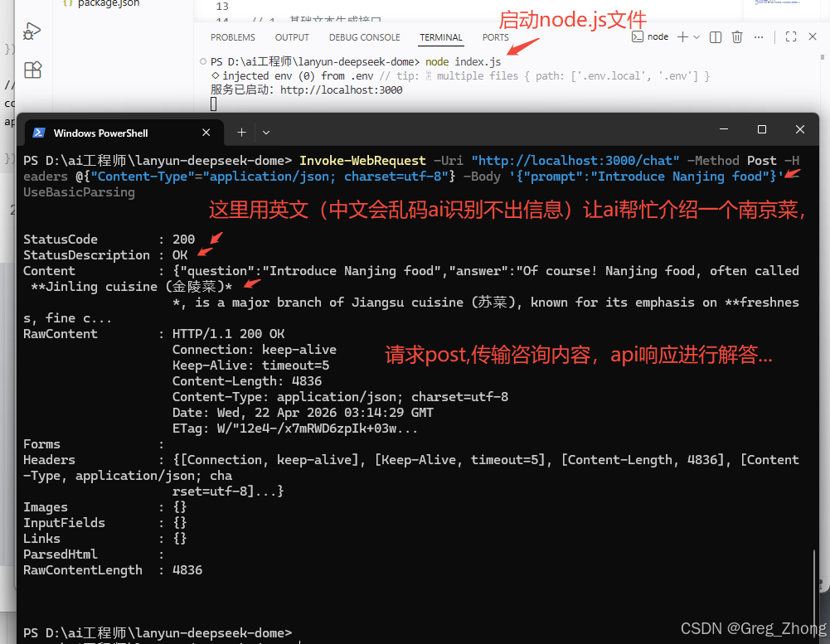Open Run and Debug in VS Code sidebar

click(x=32, y=31)
